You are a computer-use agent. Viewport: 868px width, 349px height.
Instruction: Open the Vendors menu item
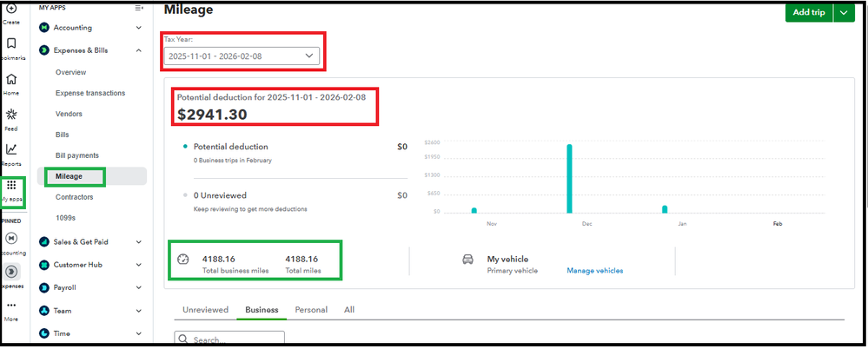(69, 114)
